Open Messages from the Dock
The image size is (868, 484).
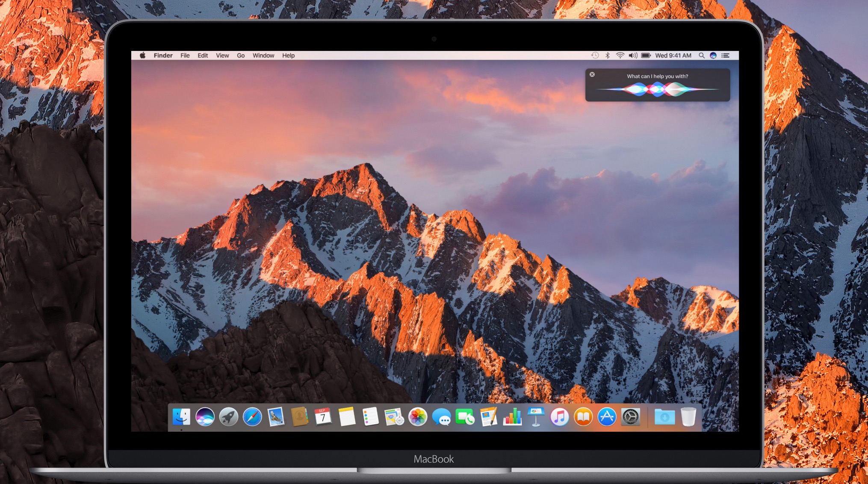tap(441, 417)
